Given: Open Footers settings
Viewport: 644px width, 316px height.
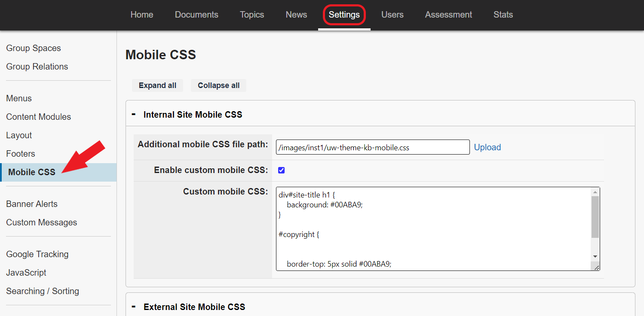Looking at the screenshot, I should click(21, 154).
